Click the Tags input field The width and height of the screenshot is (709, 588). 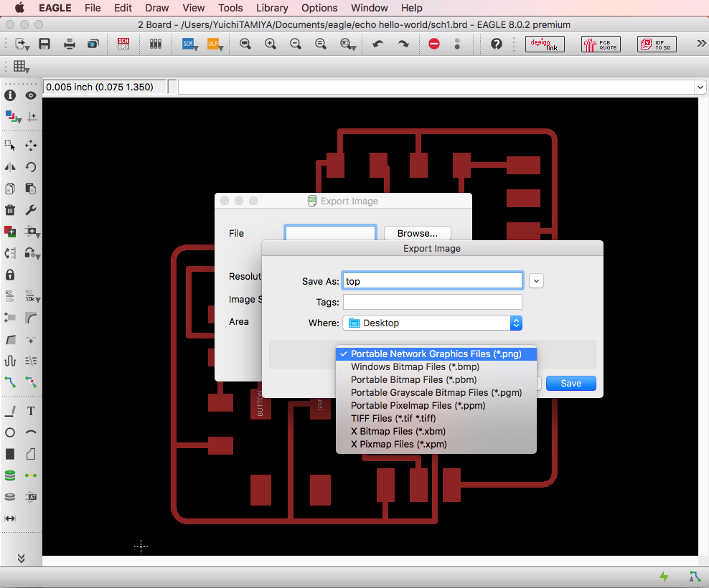[433, 302]
